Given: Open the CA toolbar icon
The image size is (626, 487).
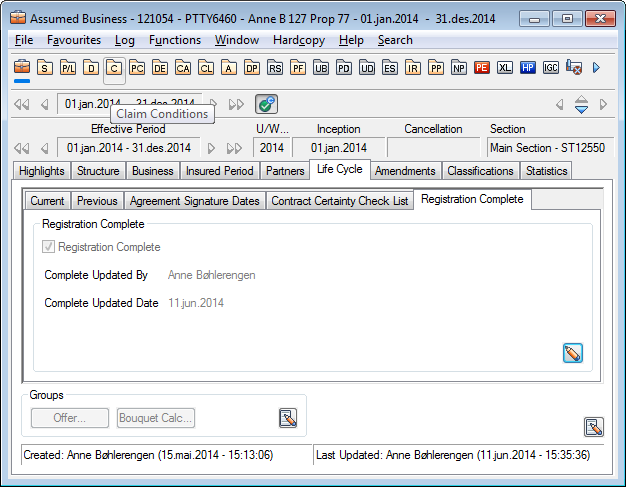Looking at the screenshot, I should pos(183,68).
